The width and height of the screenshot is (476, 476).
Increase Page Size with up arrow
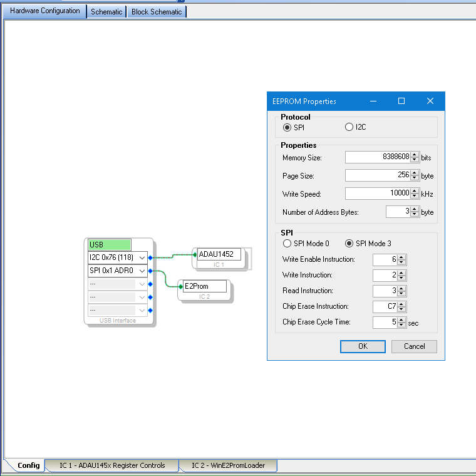415,173
